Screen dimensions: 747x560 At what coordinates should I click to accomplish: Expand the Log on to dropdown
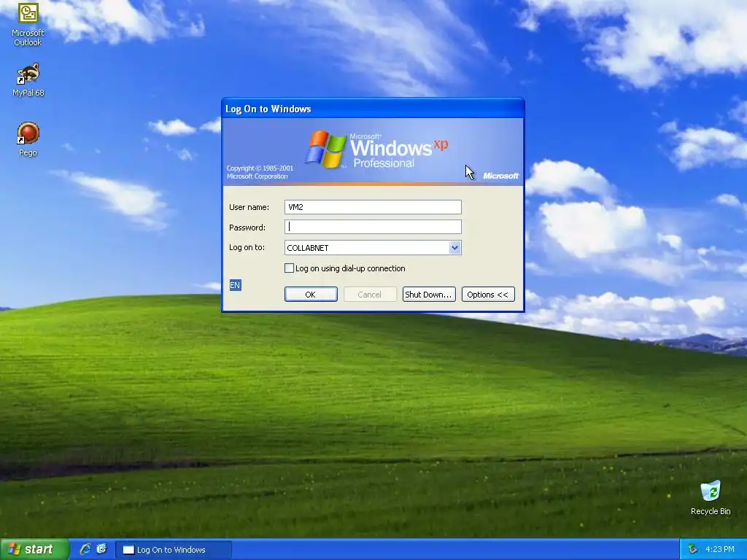tap(454, 248)
